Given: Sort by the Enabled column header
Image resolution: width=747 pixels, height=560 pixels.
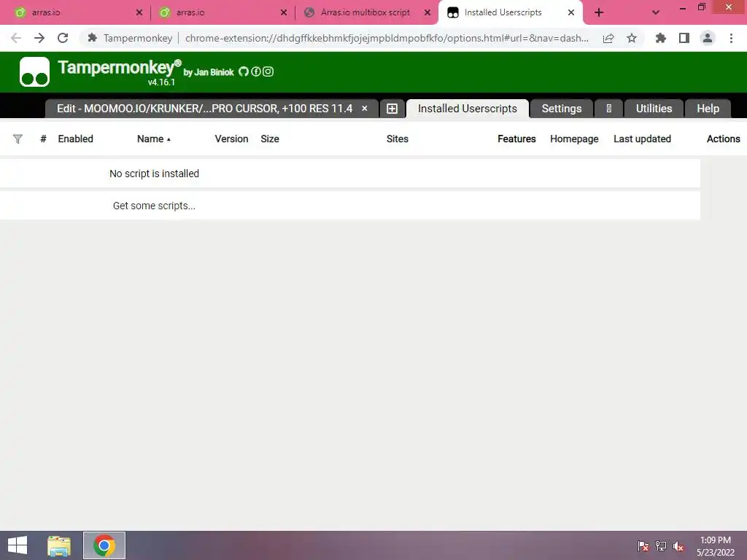Looking at the screenshot, I should pos(75,139).
